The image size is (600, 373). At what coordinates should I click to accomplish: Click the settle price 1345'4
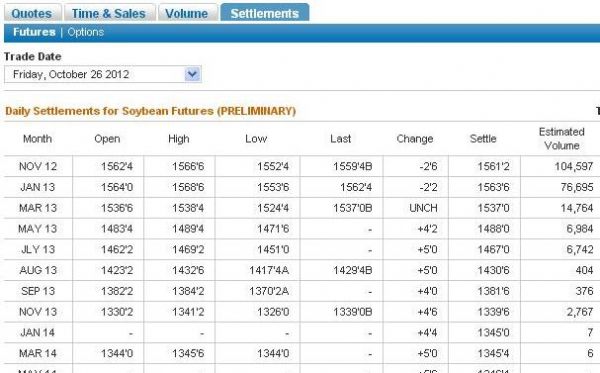[494, 353]
